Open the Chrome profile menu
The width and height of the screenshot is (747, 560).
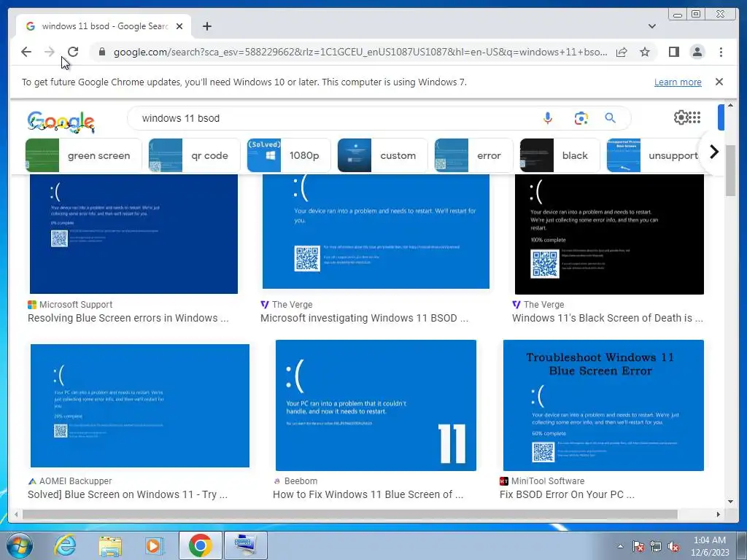point(697,52)
